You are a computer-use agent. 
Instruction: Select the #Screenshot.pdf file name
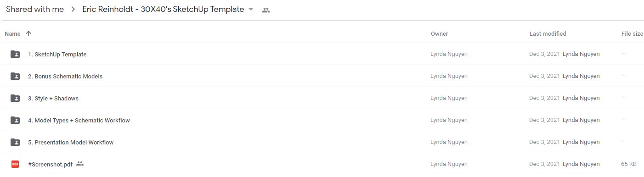pyautogui.click(x=50, y=164)
